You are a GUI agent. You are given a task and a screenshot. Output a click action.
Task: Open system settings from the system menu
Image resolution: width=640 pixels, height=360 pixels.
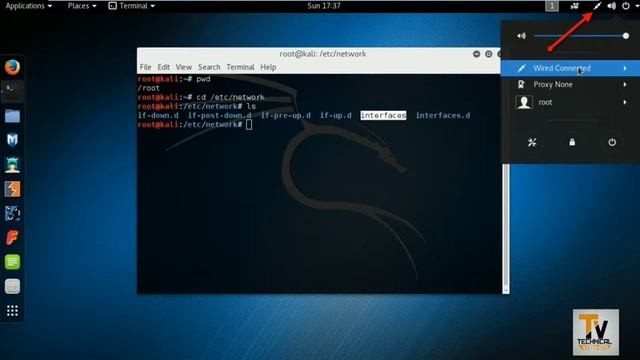[x=532, y=142]
